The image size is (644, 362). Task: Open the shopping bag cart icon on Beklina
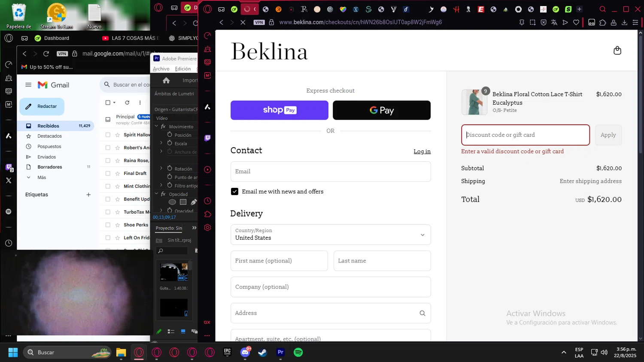617,51
